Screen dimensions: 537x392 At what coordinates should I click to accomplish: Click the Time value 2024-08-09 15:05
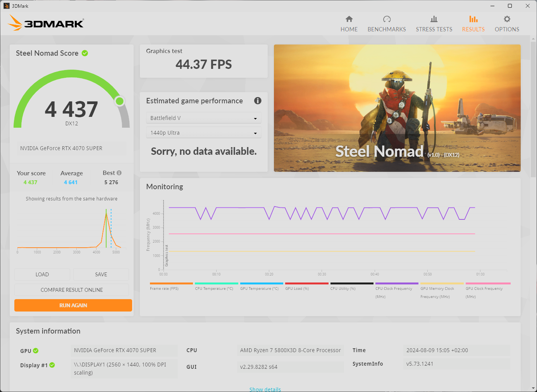456,350
